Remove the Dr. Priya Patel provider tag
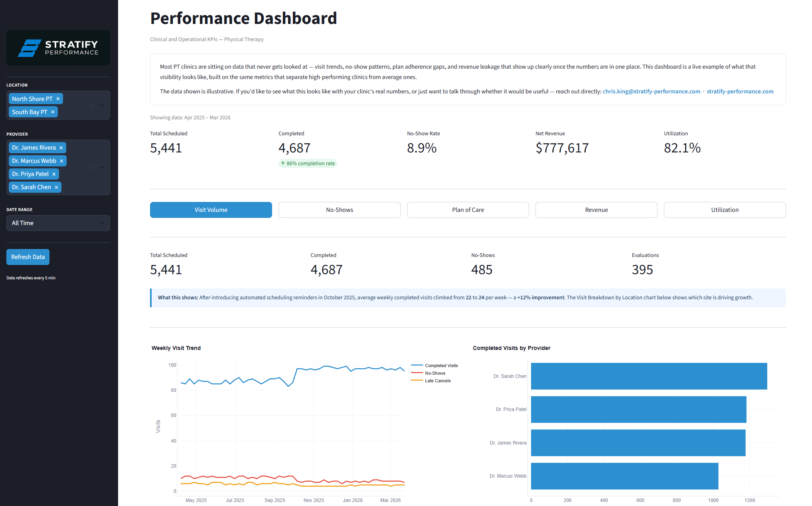This screenshot has width=812, height=506. 54,174
